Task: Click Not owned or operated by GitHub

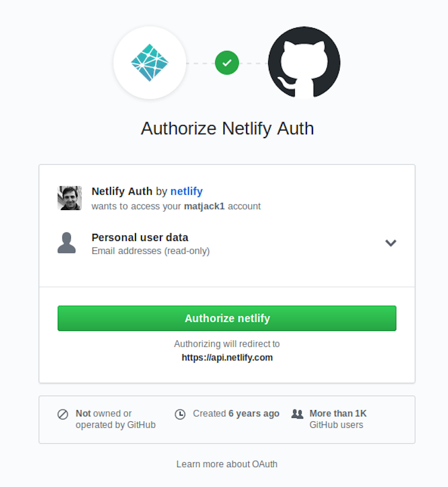Action: point(116,419)
